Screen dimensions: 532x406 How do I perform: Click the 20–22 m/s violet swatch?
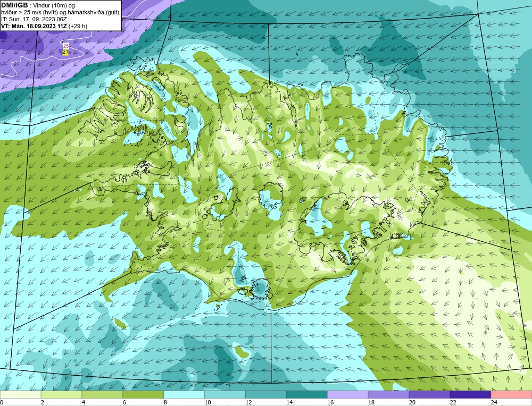[x=429, y=395]
